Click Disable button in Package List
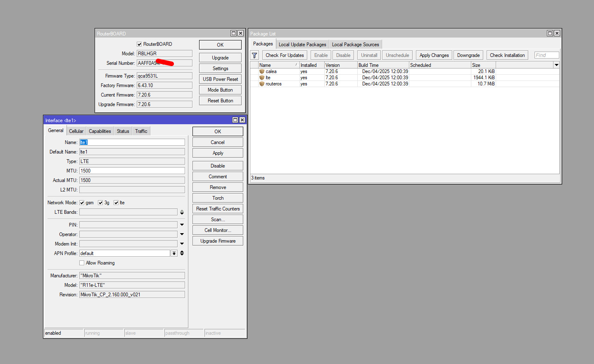Image resolution: width=594 pixels, height=364 pixels. coord(343,55)
